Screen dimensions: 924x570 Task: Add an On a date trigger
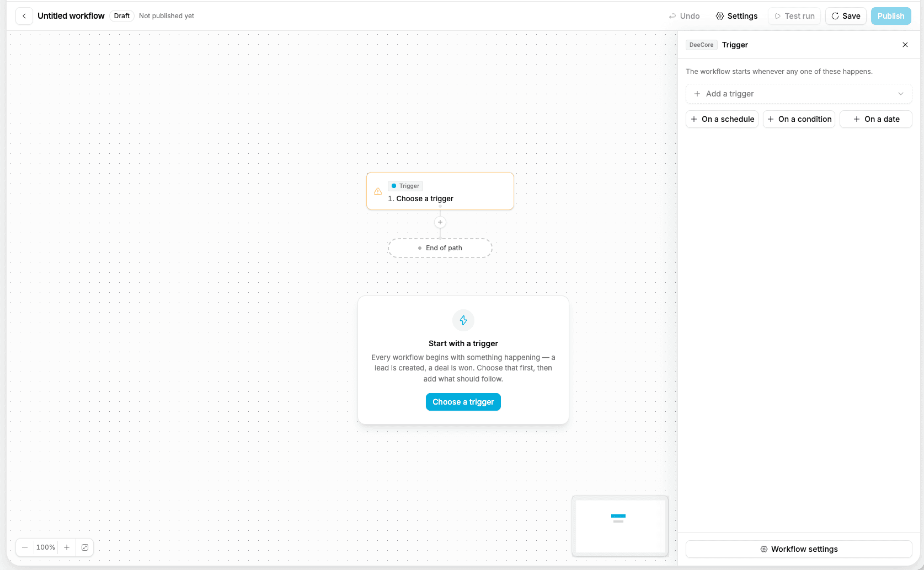875,119
